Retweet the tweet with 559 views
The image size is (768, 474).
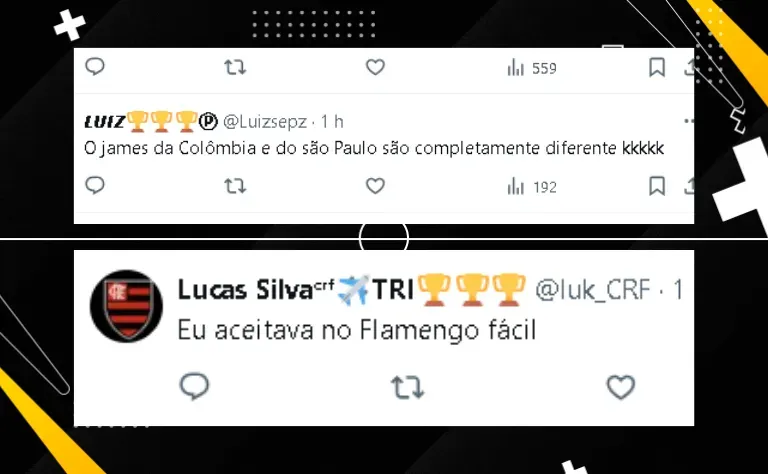point(235,67)
